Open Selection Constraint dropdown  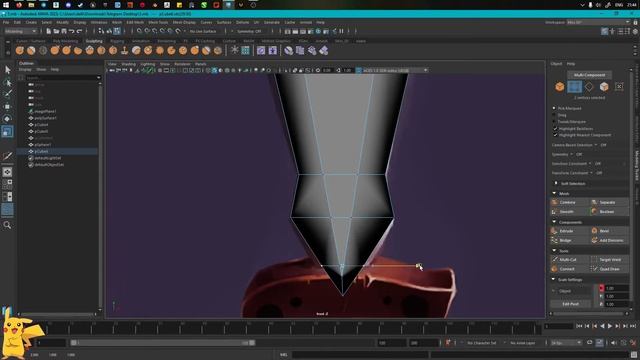[x=590, y=163]
